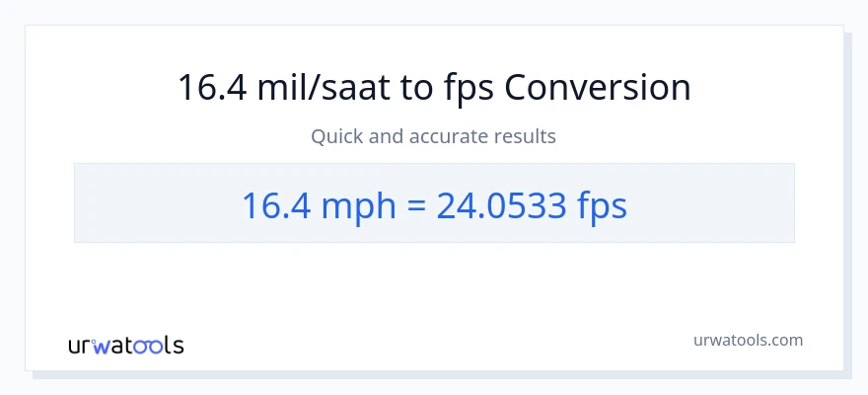Click the 'Quick and accurate results' subtitle
This screenshot has width=868, height=395.
tap(434, 136)
